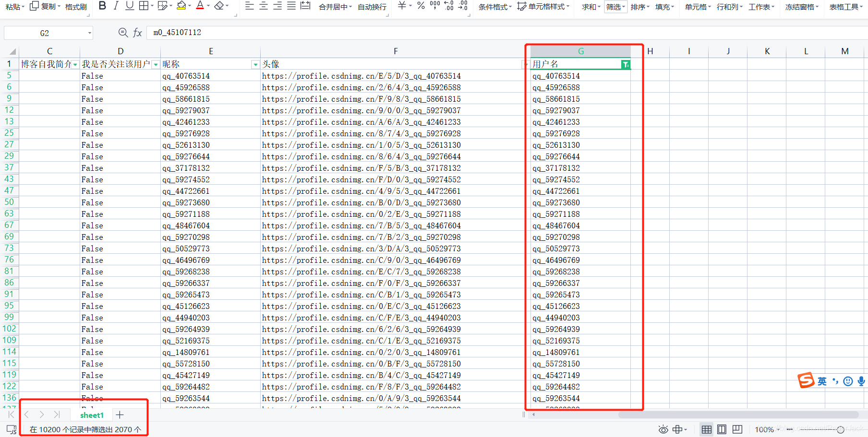Center align text

(264, 6)
